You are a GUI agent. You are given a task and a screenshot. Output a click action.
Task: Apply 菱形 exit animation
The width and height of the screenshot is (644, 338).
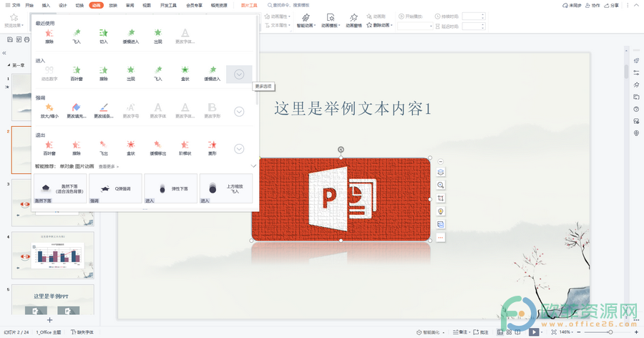coord(213,148)
